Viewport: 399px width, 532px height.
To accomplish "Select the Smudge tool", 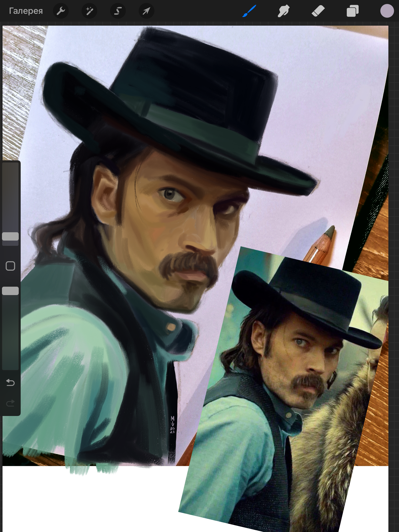I will tap(283, 11).
